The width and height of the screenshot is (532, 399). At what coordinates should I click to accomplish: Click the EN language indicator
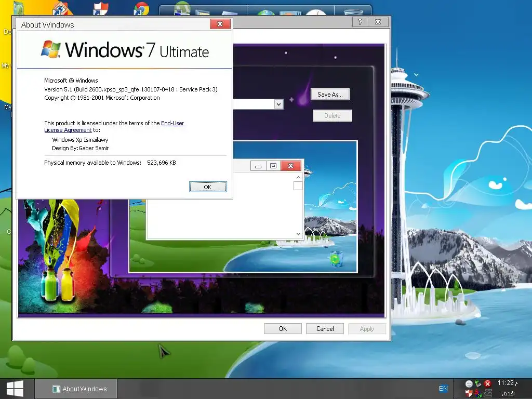coord(443,389)
